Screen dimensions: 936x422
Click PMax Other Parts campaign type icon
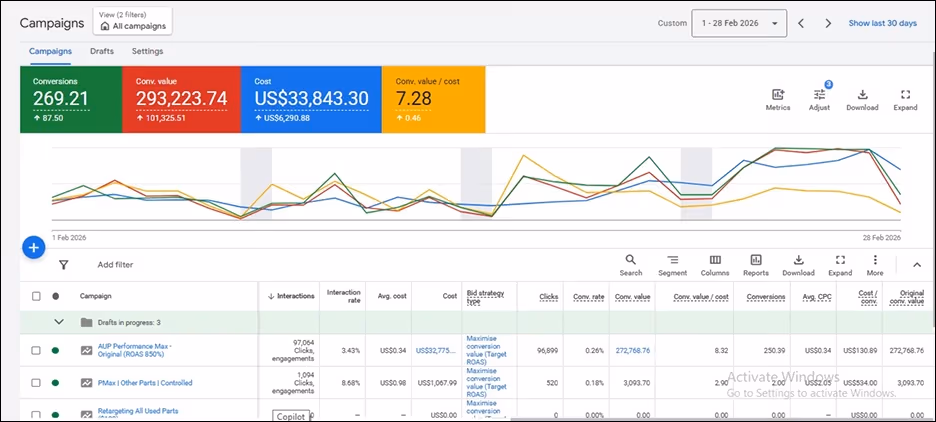pyautogui.click(x=87, y=383)
